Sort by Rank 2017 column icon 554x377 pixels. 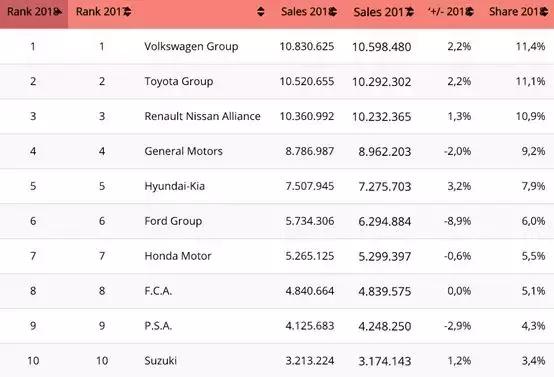[x=127, y=12]
